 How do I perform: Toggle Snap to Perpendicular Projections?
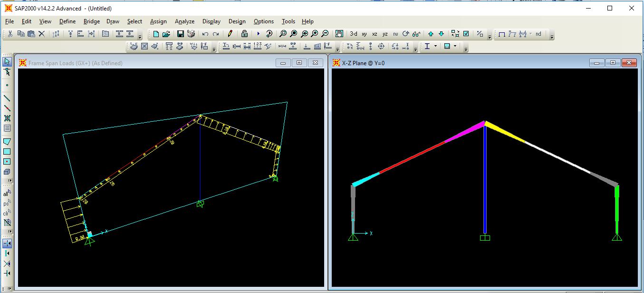(7, 273)
